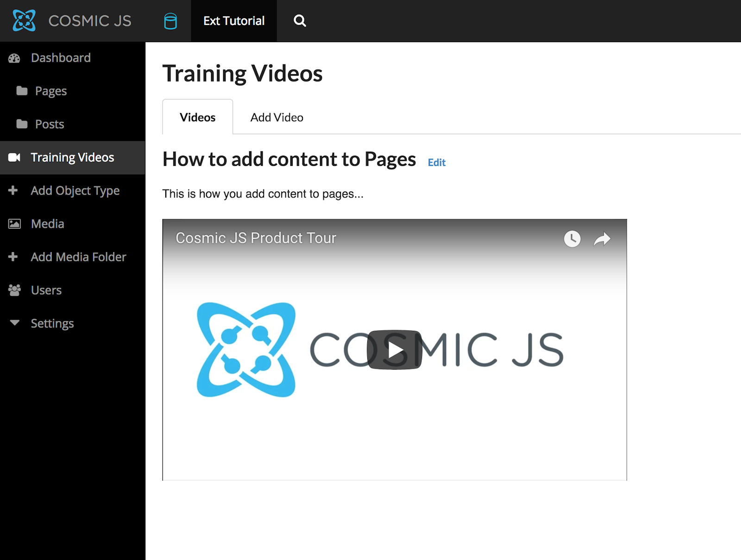Screen dimensions: 741x560
Task: Click the Training Videos camera icon
Action: click(x=14, y=157)
